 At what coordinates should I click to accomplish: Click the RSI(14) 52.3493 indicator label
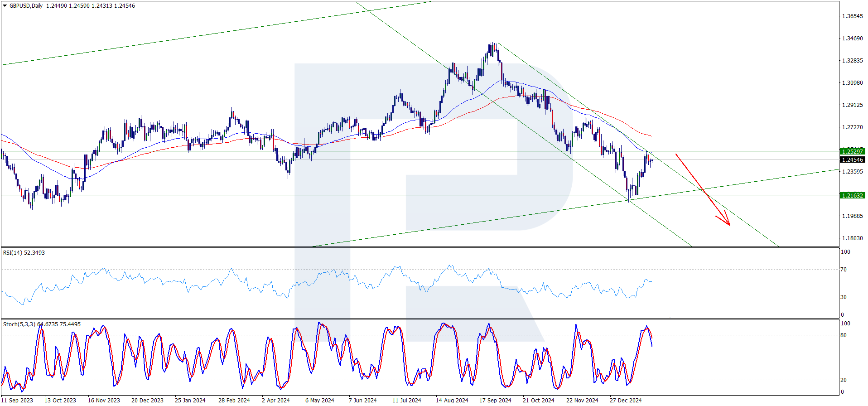click(24, 253)
